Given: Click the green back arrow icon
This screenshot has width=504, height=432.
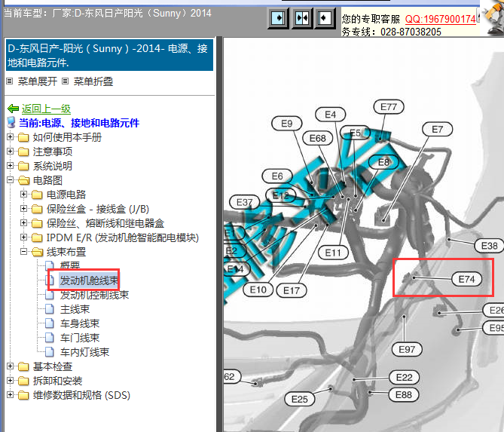Looking at the screenshot, I should click(13, 109).
